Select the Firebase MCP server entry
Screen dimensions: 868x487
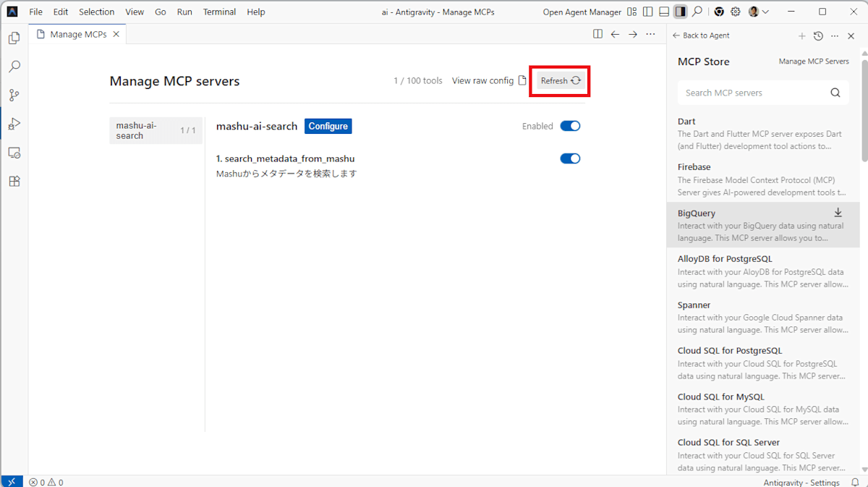[x=763, y=179]
